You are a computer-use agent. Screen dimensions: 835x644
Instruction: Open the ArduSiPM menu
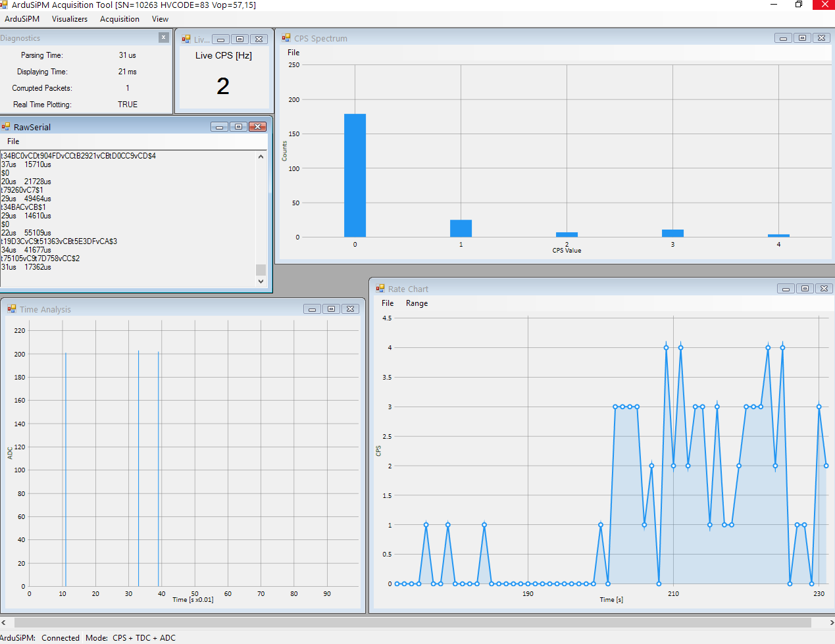pos(22,19)
